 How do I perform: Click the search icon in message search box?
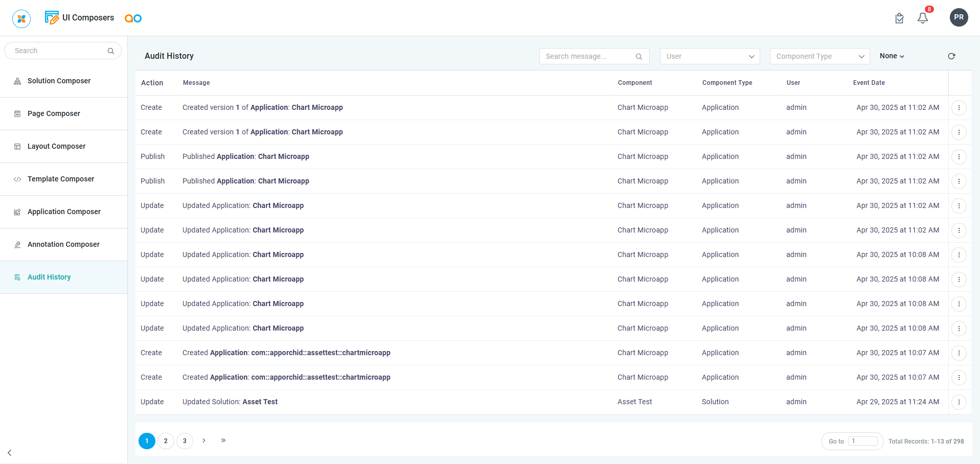point(639,57)
